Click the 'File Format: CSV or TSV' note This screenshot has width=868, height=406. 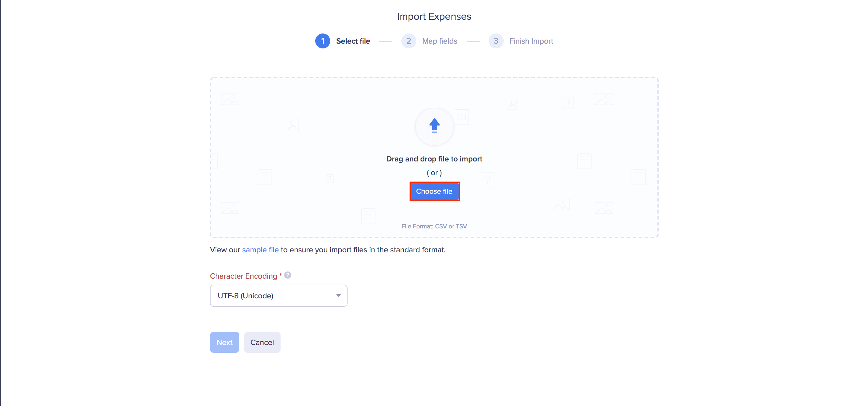click(434, 226)
